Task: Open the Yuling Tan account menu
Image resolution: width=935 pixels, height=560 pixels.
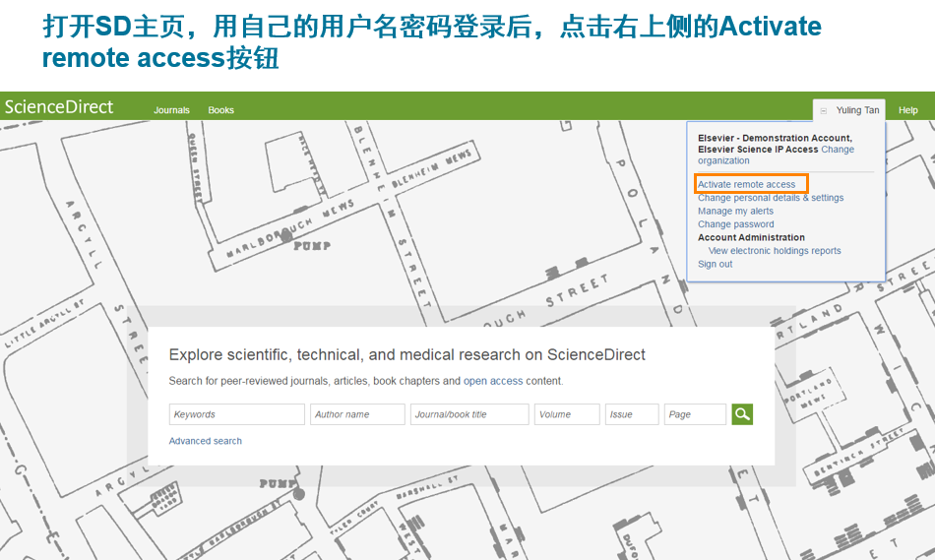Action: [857, 110]
